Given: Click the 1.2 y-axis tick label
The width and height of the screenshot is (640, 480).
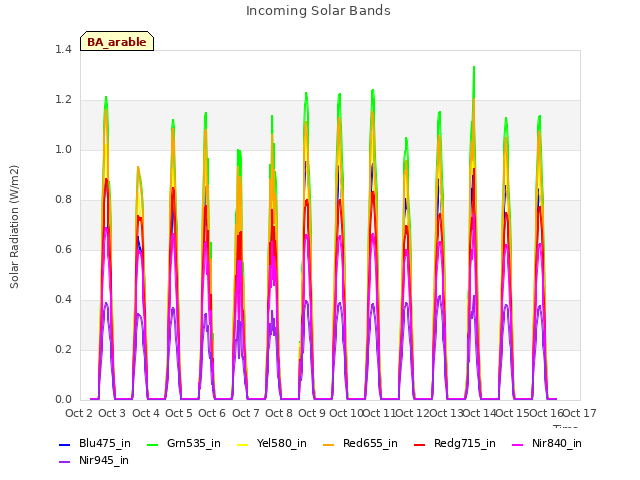Looking at the screenshot, I should tap(63, 100).
